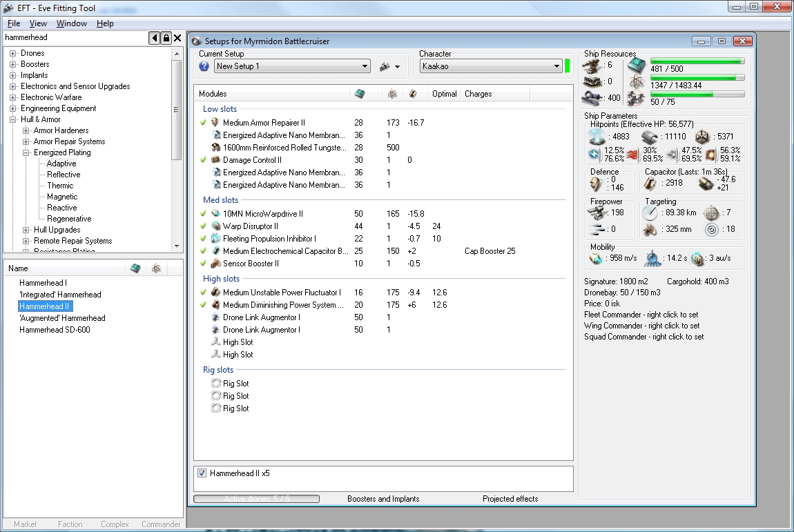Viewport: 794px width, 532px height.
Task: Open the File menu
Action: (14, 23)
